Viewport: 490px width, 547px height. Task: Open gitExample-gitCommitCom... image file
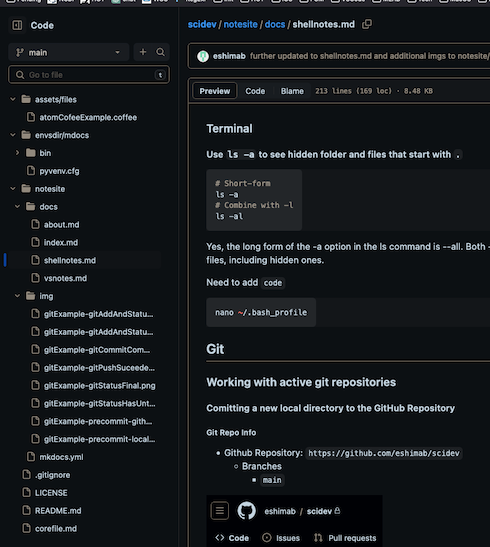click(97, 350)
